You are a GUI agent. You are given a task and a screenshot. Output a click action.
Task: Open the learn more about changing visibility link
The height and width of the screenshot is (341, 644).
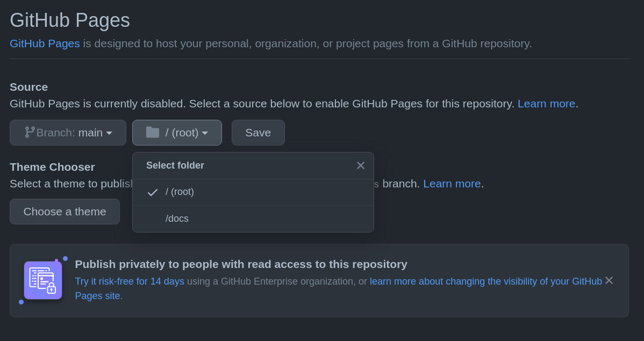(x=485, y=281)
